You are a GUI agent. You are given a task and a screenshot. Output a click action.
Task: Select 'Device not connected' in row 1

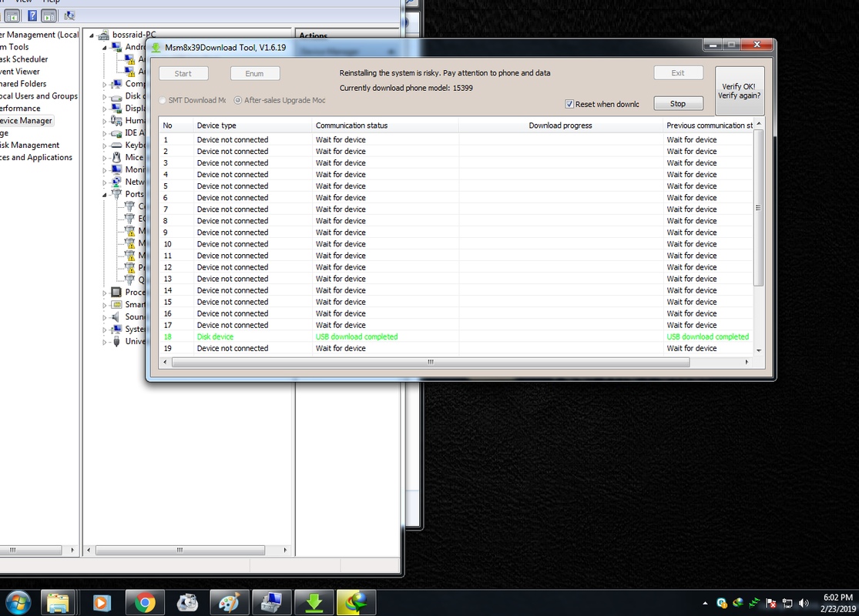233,139
